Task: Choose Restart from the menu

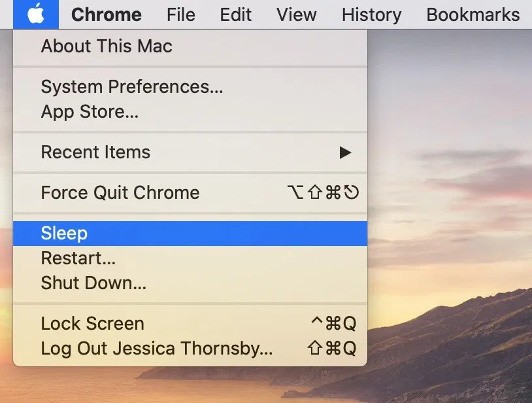Action: [78, 258]
